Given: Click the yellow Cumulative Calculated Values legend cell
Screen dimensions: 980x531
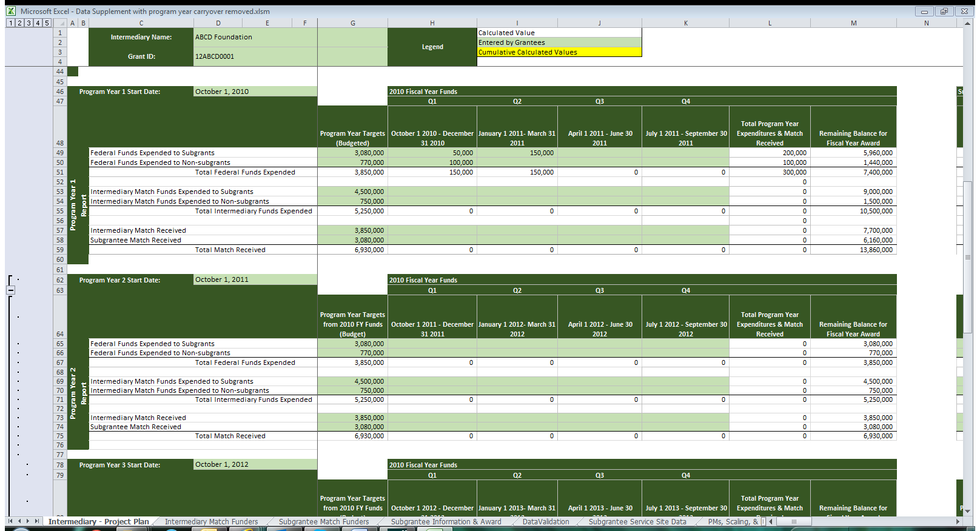Looking at the screenshot, I should [x=559, y=52].
